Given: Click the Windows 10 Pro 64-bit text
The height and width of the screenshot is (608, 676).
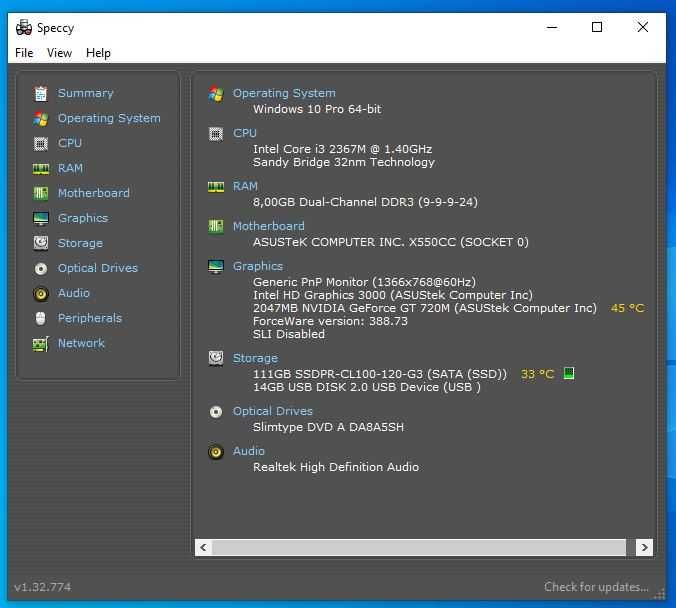Looking at the screenshot, I should (317, 109).
